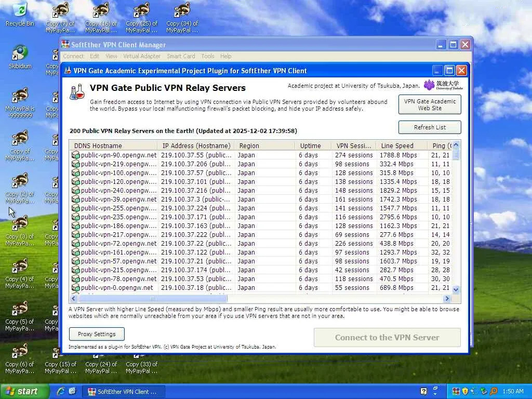Click Connect to the VPN Server button
The width and height of the screenshot is (532, 399).
(387, 337)
